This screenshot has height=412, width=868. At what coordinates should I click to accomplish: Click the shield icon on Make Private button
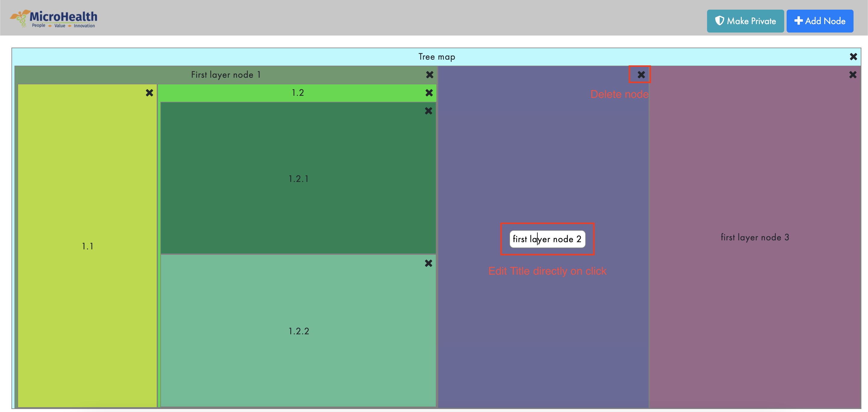(x=720, y=20)
